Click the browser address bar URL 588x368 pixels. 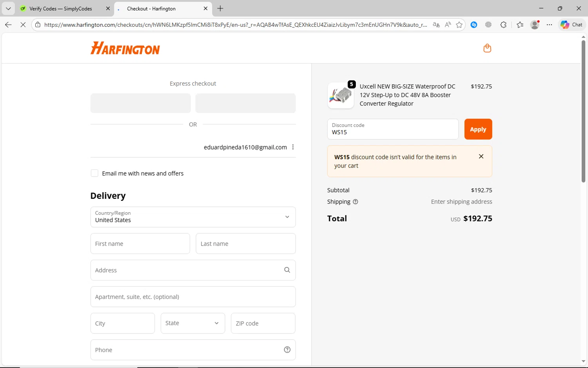click(236, 25)
